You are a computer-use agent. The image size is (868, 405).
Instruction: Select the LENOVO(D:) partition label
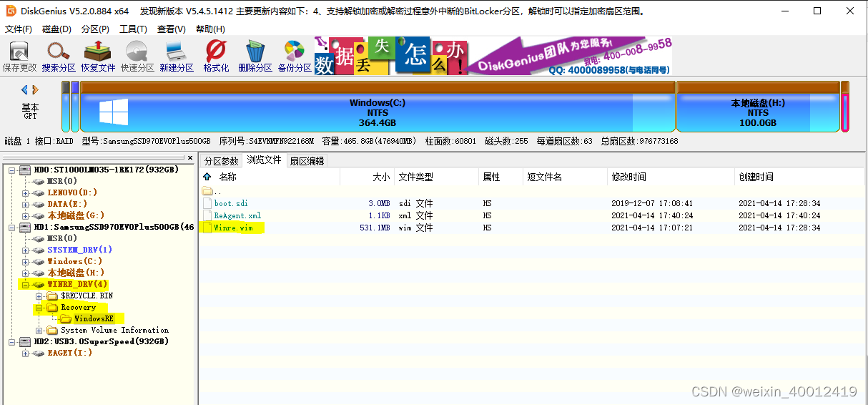point(72,192)
